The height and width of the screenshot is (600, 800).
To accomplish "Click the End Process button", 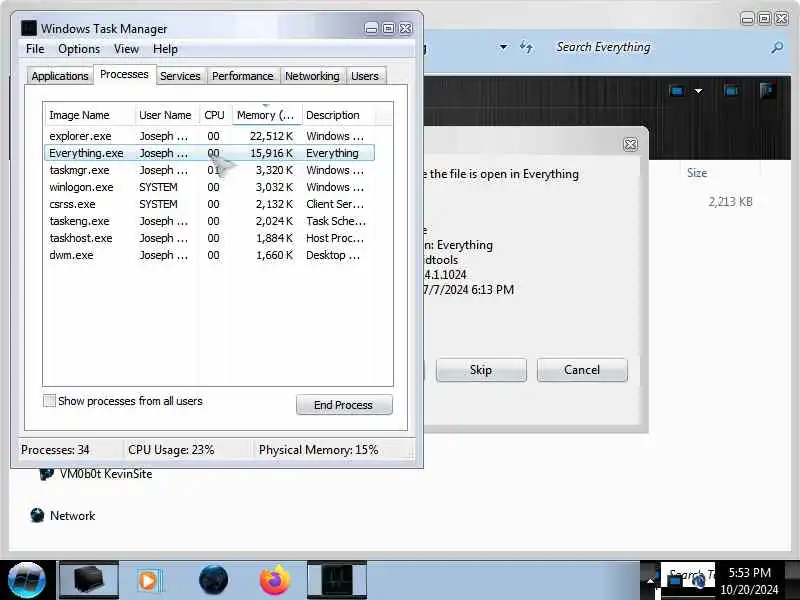I will [344, 405].
